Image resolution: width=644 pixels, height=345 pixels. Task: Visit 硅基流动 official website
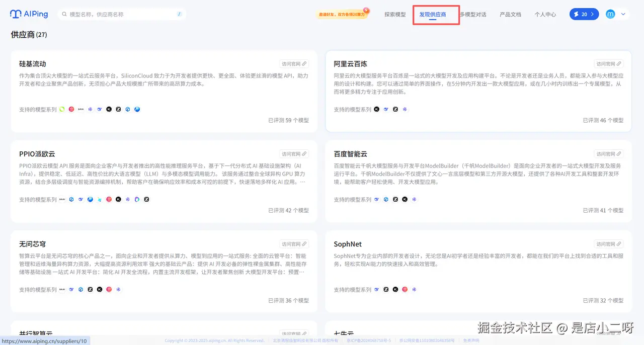294,64
